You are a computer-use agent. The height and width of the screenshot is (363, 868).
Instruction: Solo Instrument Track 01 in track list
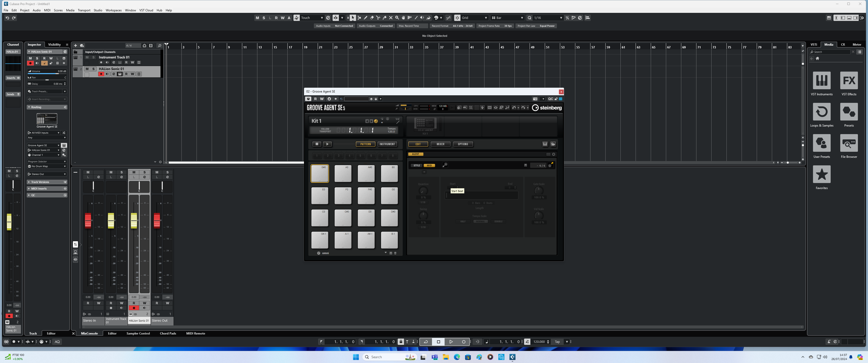tap(93, 57)
